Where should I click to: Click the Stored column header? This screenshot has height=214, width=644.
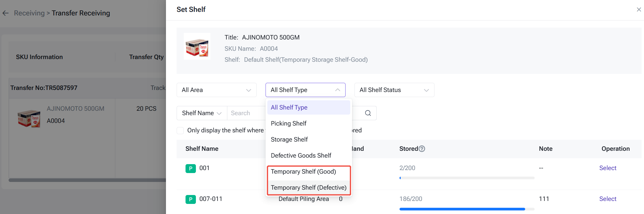point(408,149)
